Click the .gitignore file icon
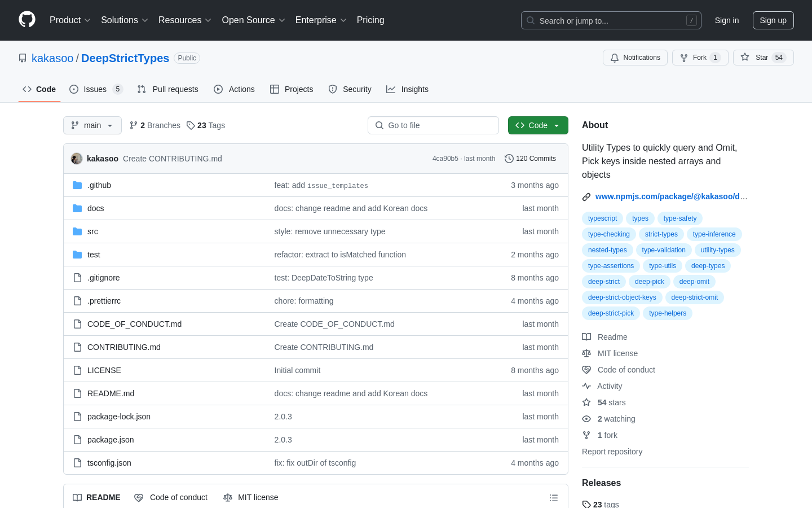 [x=77, y=278]
